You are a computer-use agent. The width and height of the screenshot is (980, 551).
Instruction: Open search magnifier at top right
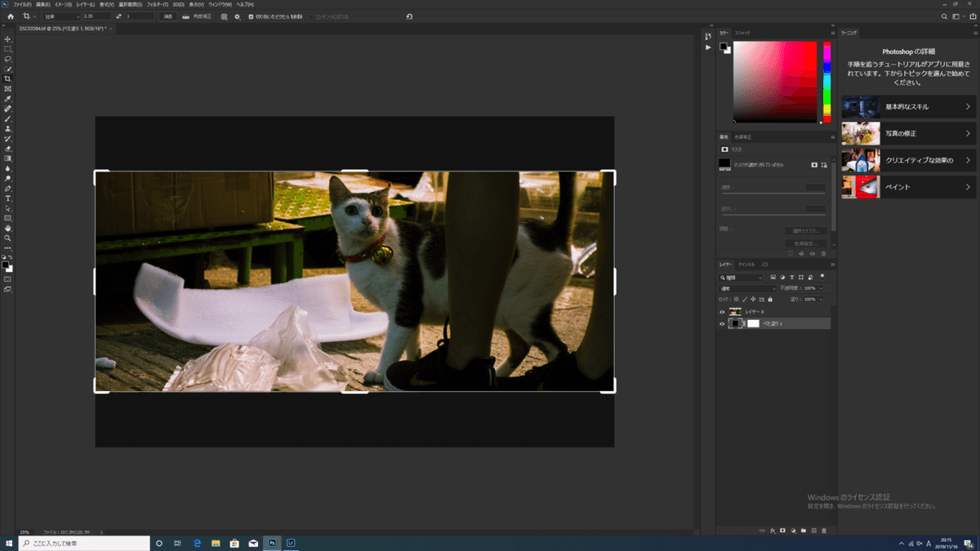pyautogui.click(x=945, y=16)
